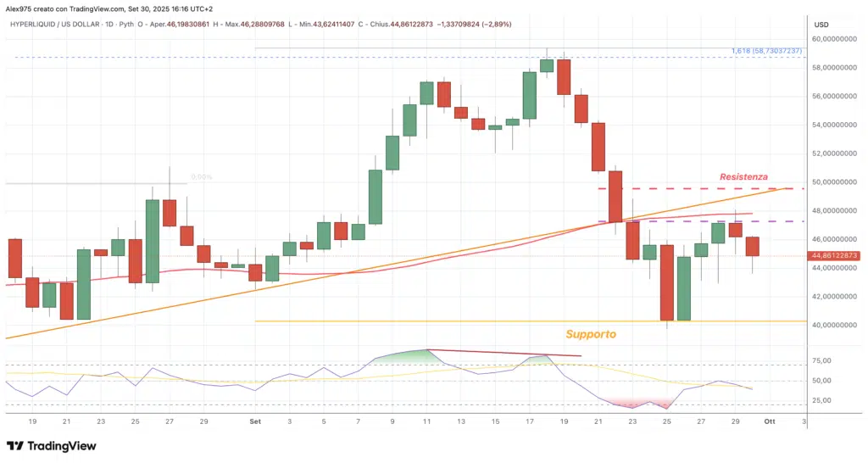Image resolution: width=868 pixels, height=463 pixels.
Task: Click the Set month marker on date axis
Action: pos(255,421)
